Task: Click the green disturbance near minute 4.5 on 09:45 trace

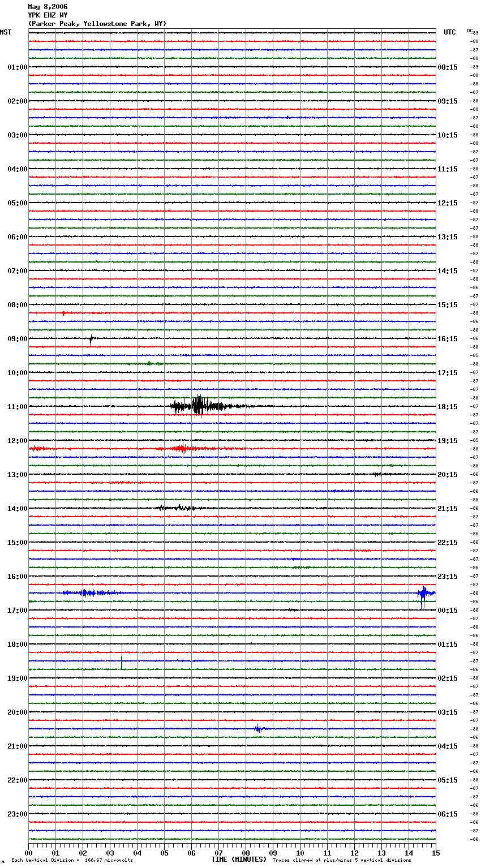Action: [149, 363]
